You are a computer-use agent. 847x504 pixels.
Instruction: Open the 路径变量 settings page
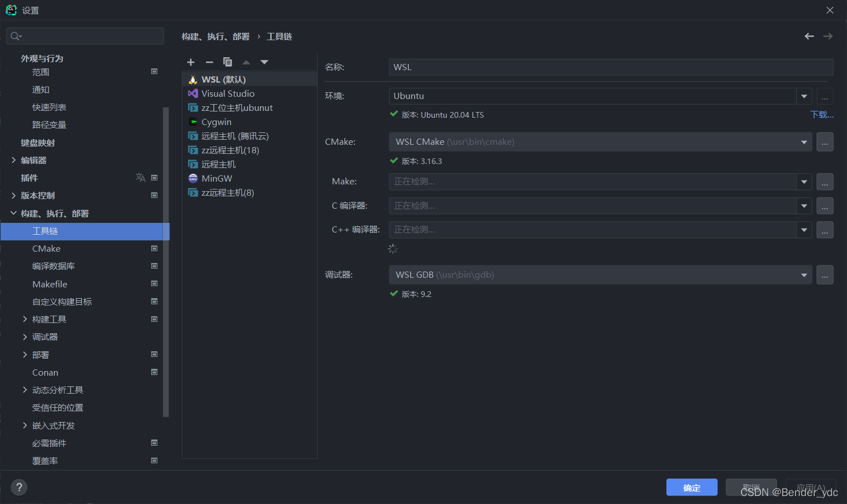[49, 124]
